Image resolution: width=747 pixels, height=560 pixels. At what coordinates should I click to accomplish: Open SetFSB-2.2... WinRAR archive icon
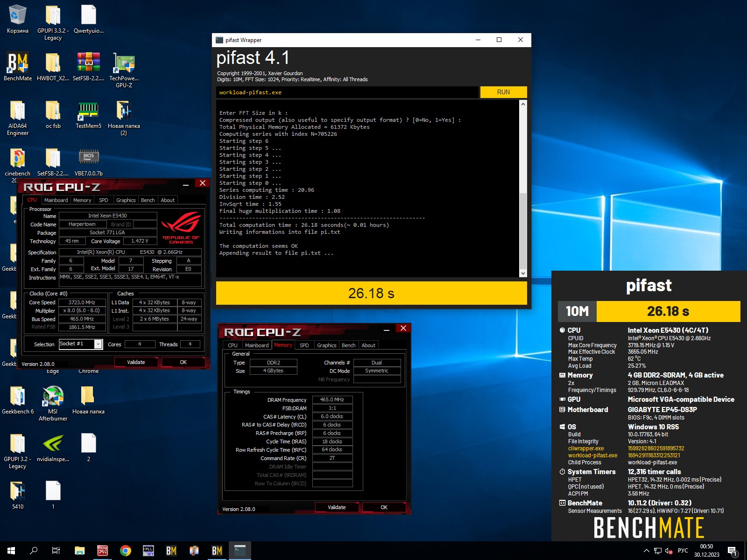click(x=89, y=67)
